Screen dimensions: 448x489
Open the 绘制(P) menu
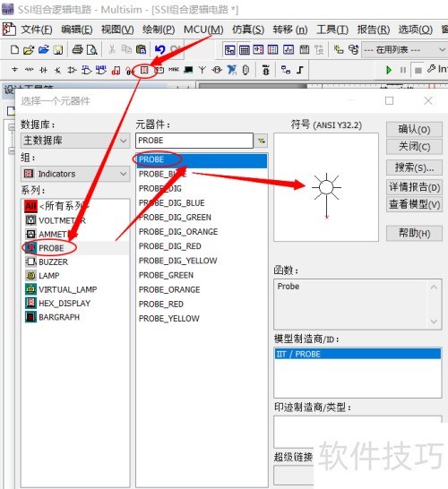159,30
